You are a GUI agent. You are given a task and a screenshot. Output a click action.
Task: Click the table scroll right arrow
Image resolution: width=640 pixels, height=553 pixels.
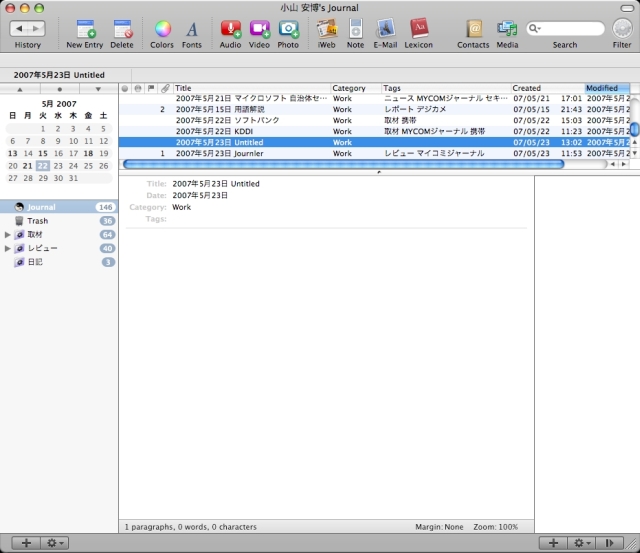(623, 164)
